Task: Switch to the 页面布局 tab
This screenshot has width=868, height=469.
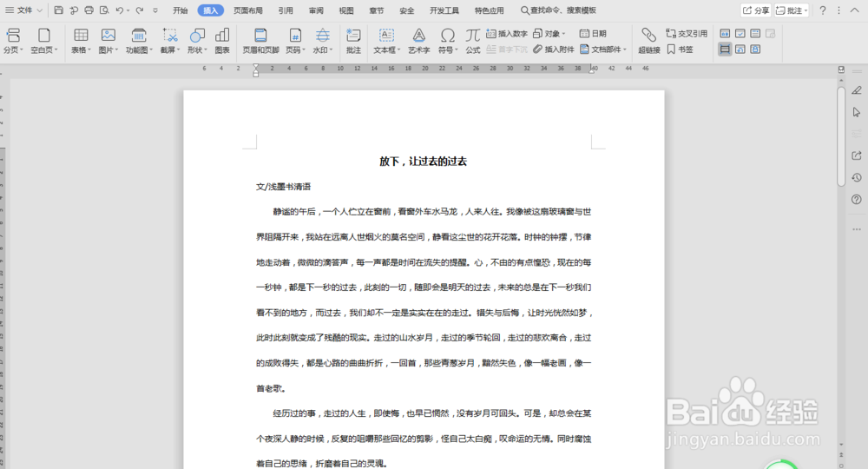Action: [x=248, y=10]
